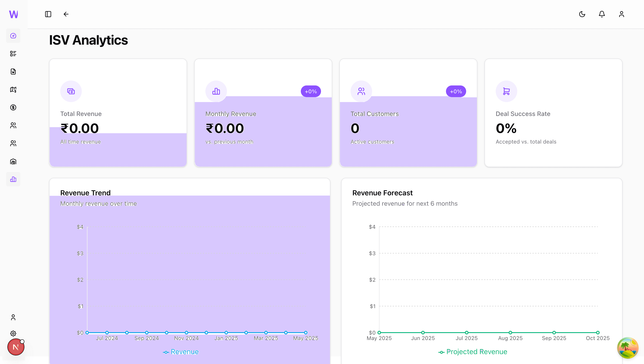Click the ISV Analytics heading
Screen dimensions: 644x364
click(x=88, y=40)
